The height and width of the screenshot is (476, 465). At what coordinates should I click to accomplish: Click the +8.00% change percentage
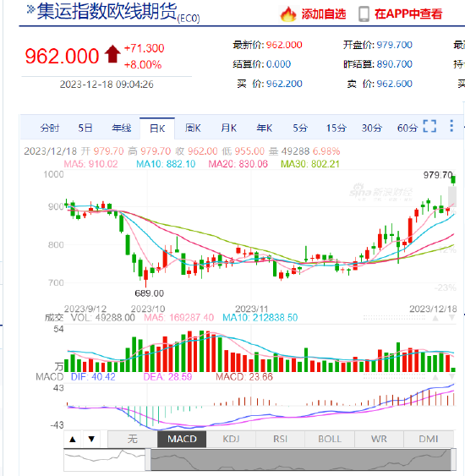143,64
